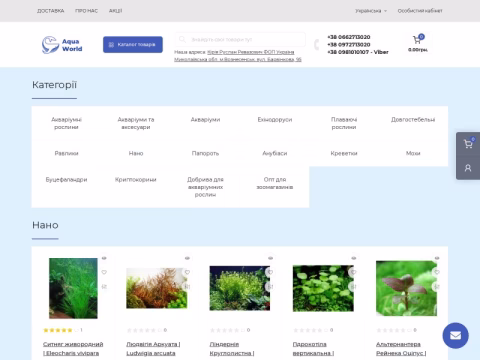Quick view eye icon on Людвігія Аркуата

tap(187, 258)
